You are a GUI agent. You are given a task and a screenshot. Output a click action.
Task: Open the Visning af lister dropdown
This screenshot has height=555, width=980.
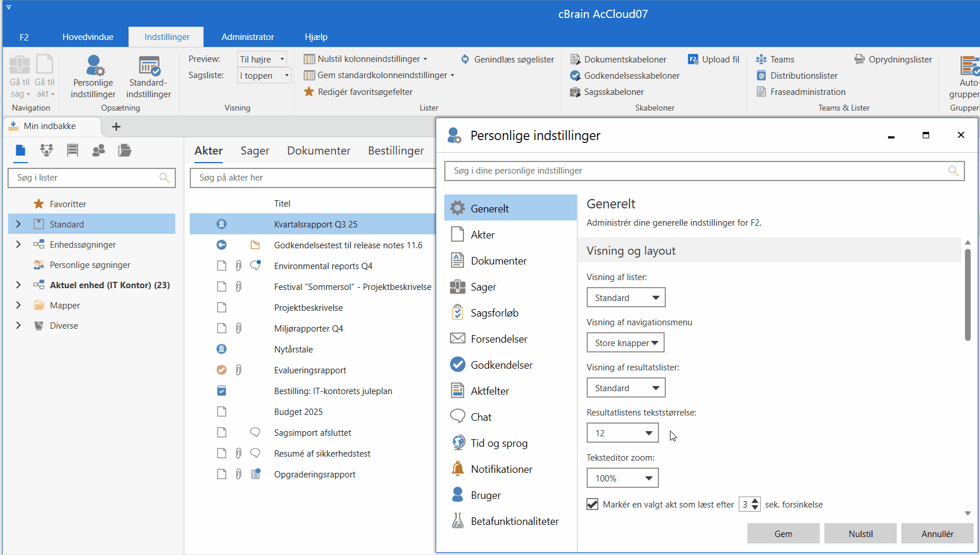click(626, 297)
